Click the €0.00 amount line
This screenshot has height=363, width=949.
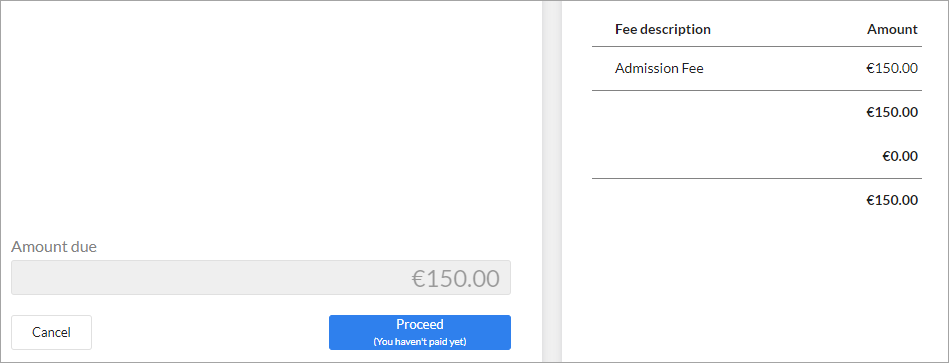click(x=900, y=157)
